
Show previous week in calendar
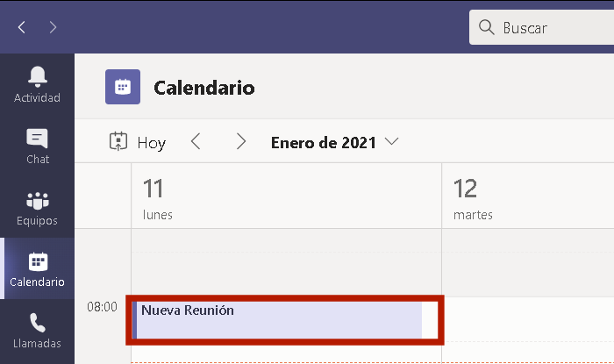[196, 141]
